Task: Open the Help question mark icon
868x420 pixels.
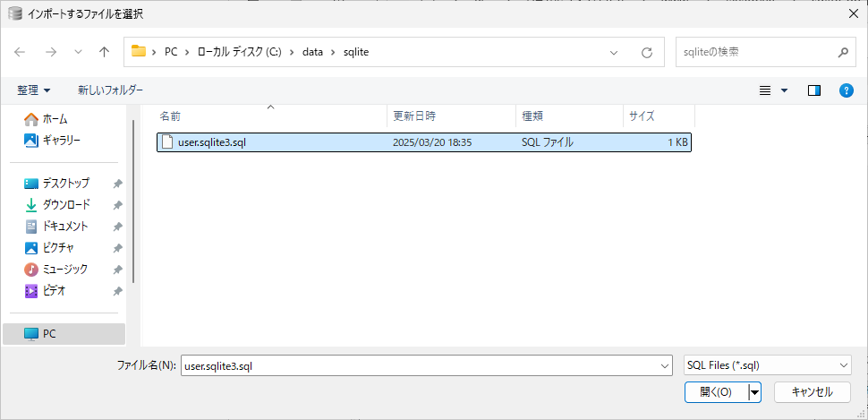Action: click(x=846, y=90)
